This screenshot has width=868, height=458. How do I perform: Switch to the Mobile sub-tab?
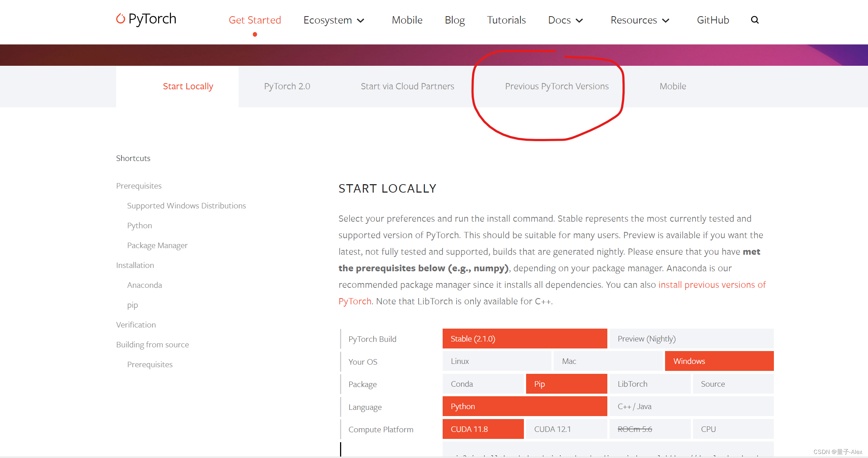tap(673, 86)
